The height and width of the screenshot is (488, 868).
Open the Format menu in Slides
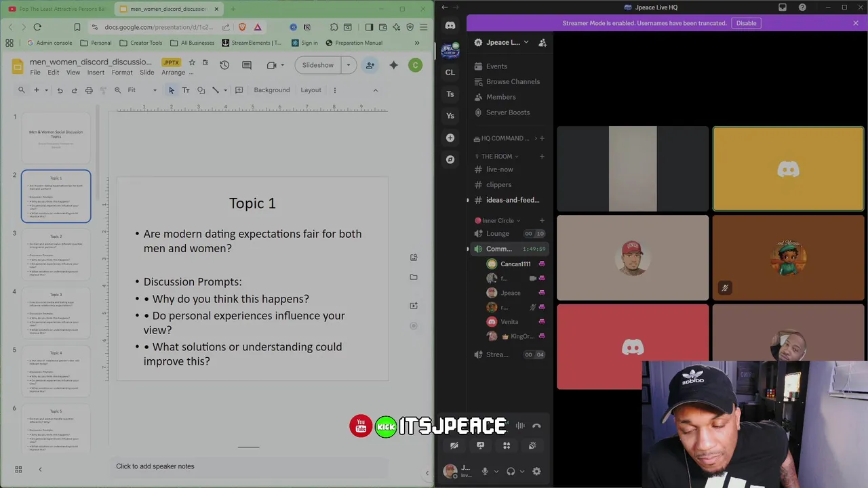(122, 73)
